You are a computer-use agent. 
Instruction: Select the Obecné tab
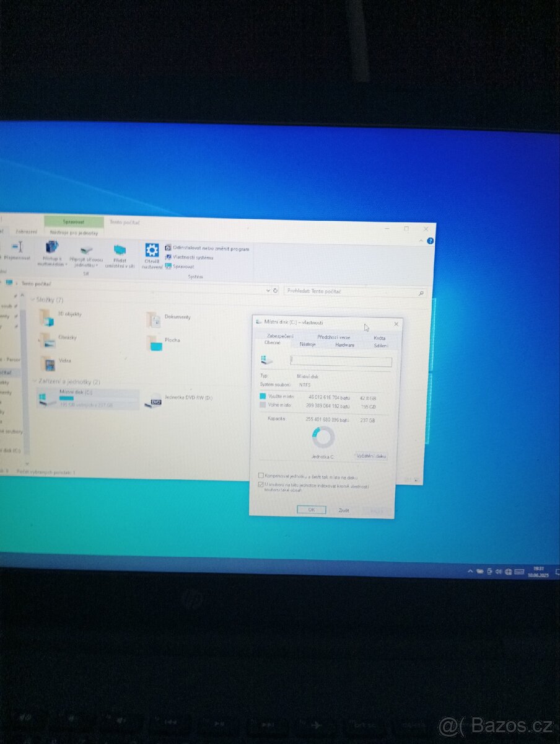[273, 343]
